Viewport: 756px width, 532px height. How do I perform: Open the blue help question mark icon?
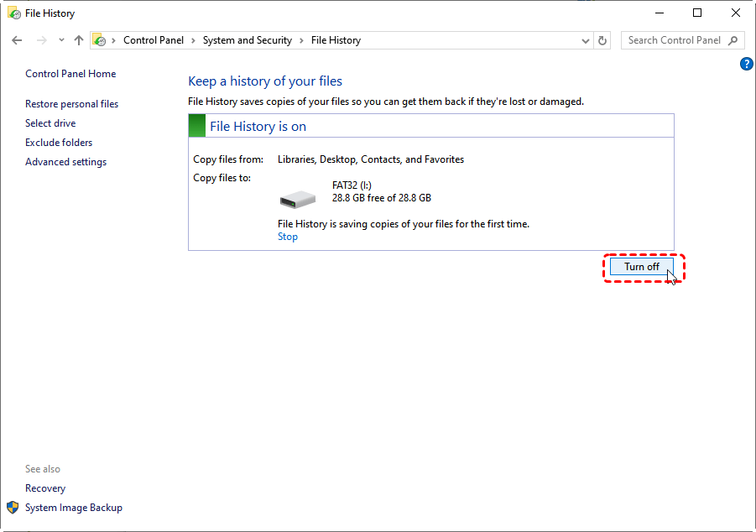tap(746, 64)
